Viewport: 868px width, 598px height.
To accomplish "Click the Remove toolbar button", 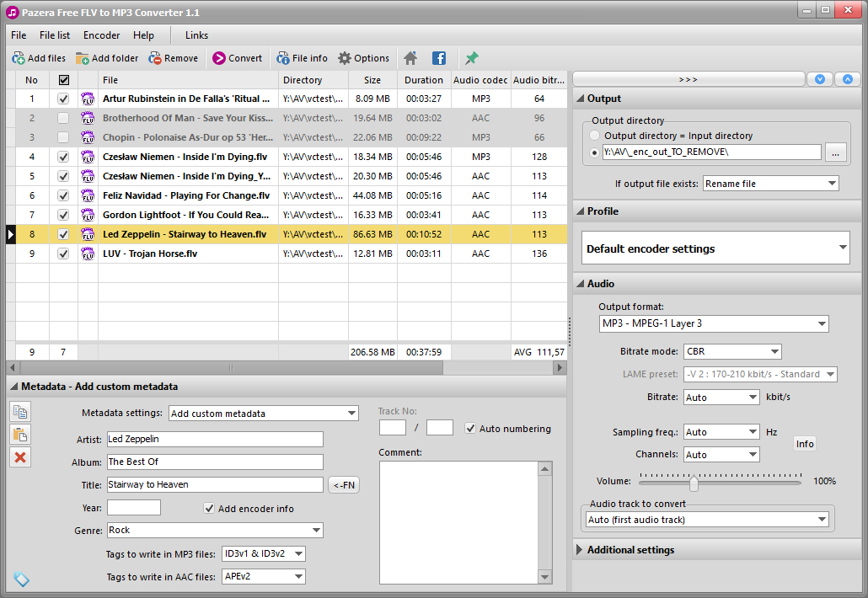I will tap(174, 58).
